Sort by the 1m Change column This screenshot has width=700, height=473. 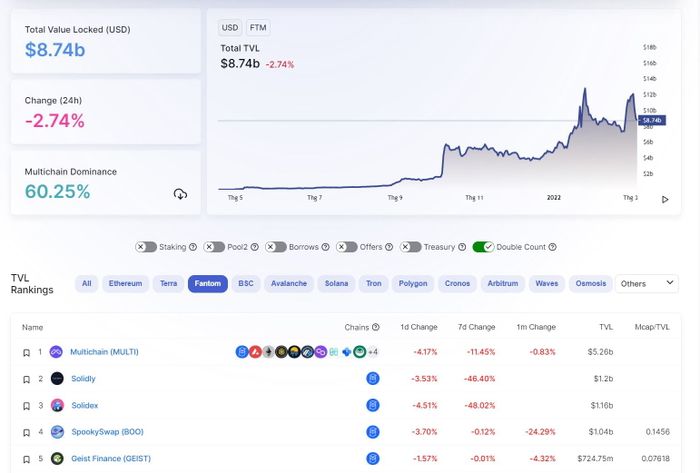point(536,327)
